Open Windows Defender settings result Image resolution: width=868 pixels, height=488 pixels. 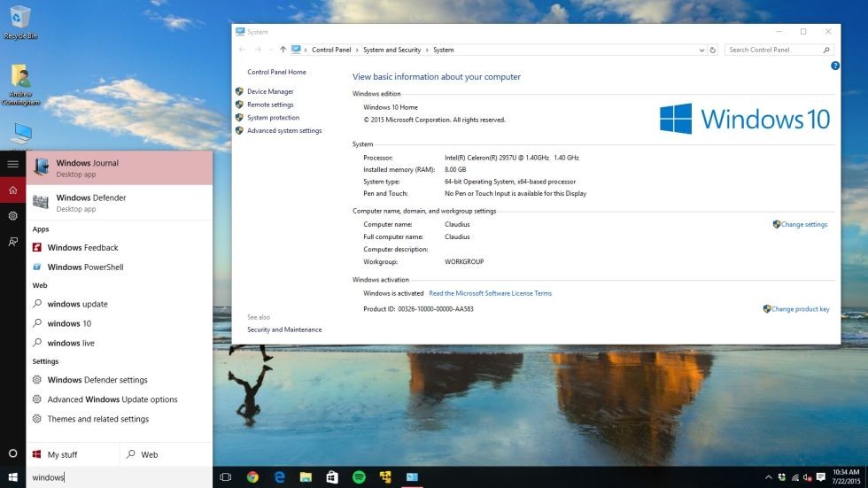click(119, 380)
